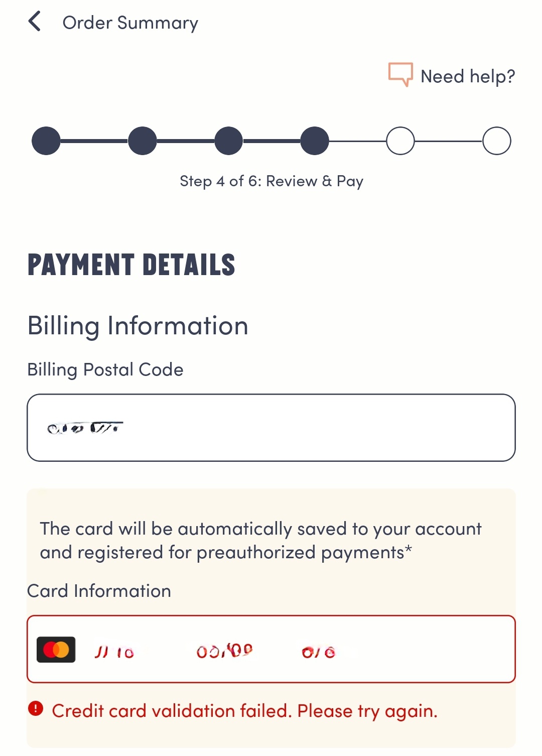Click the Need help? link text

click(x=468, y=76)
